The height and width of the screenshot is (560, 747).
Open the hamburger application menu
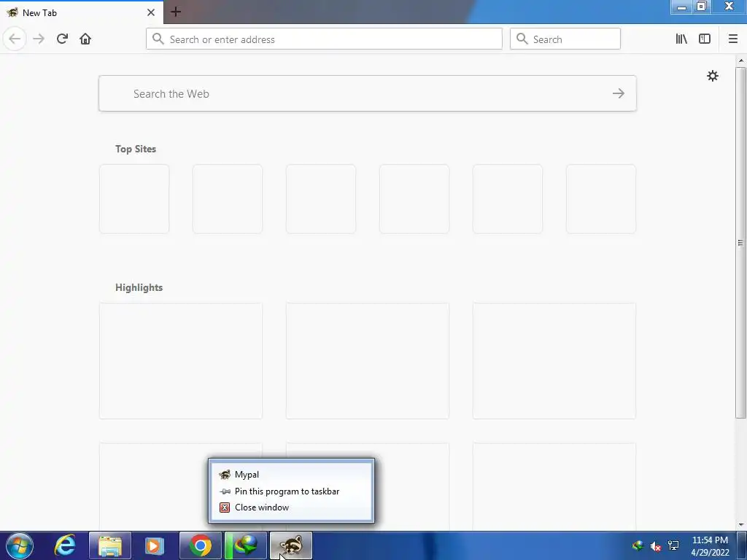pos(733,39)
